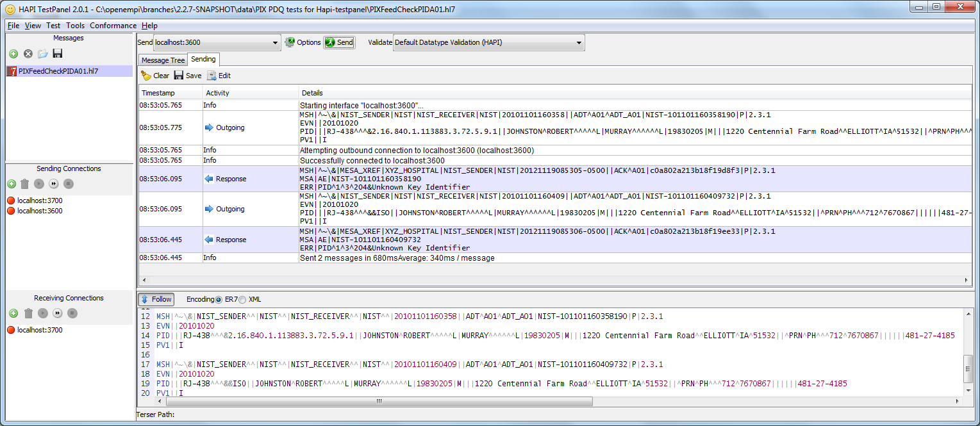Open the Tools menu
Viewport: 980px width, 426px height.
tap(76, 26)
